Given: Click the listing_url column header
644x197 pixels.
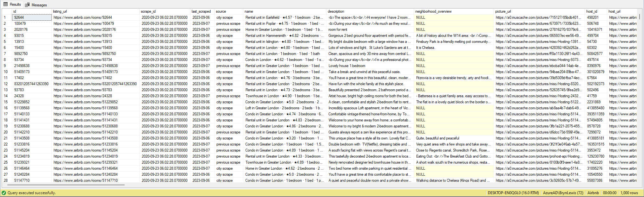Looking at the screenshot, I should click(60, 11).
